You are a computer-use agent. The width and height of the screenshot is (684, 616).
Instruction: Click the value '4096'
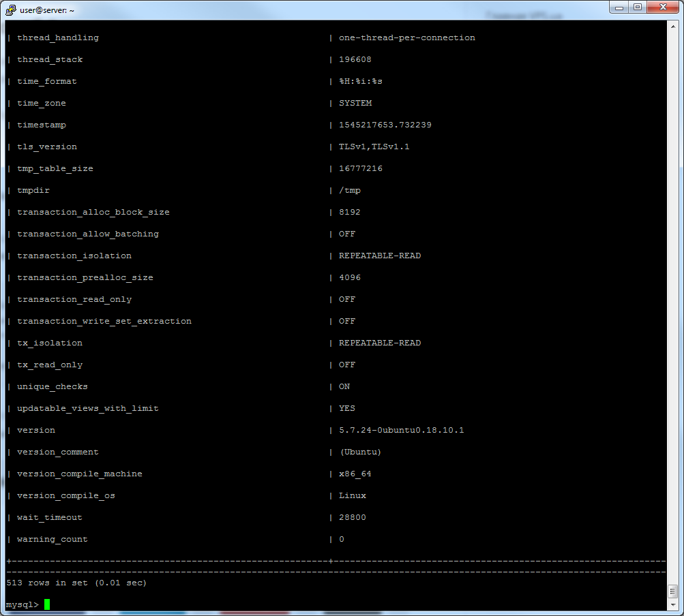click(350, 278)
